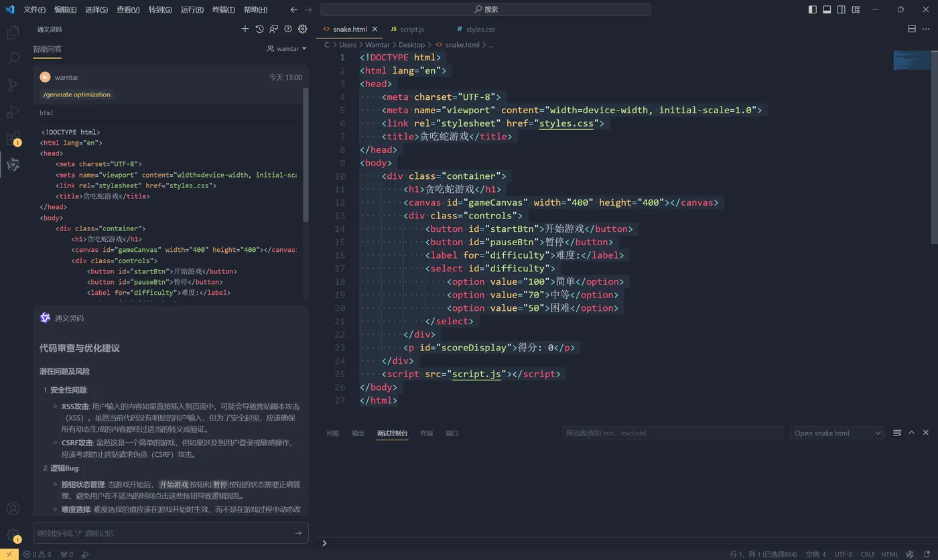The image size is (938, 560).
Task: Open the 文件(F) menu
Action: click(x=35, y=9)
